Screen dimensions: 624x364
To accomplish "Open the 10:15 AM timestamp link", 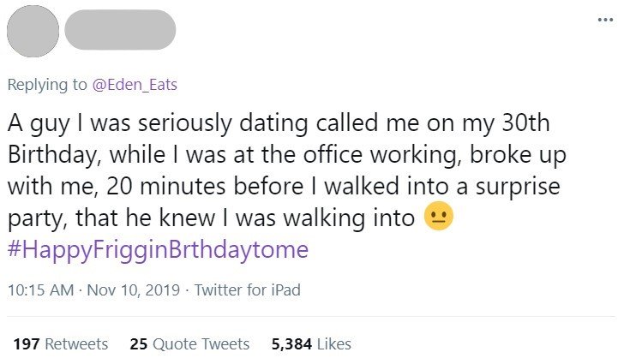I will (x=41, y=290).
